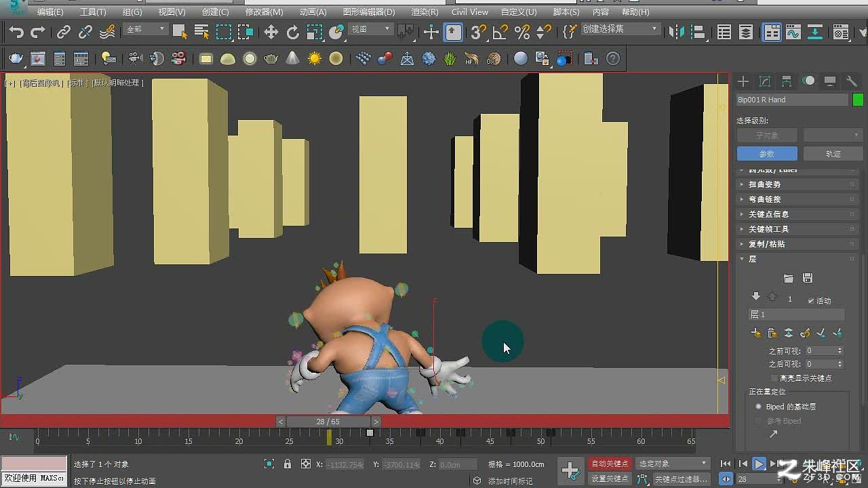Select Biped 的基础层 radio option
The height and width of the screenshot is (488, 868).
pyautogui.click(x=759, y=407)
